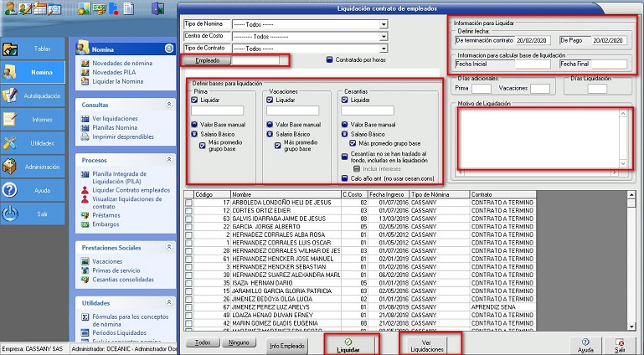Image resolution: width=644 pixels, height=355 pixels.
Task: Open the Administración sidebar section
Action: click(32, 167)
